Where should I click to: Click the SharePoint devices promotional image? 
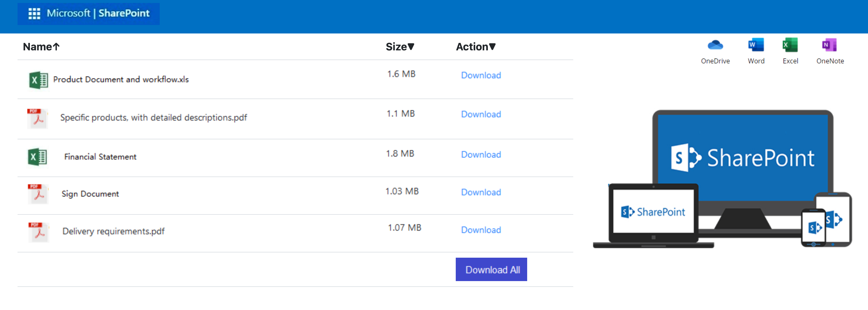coord(723,179)
